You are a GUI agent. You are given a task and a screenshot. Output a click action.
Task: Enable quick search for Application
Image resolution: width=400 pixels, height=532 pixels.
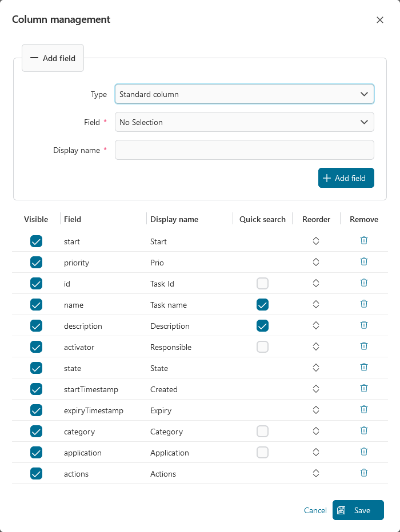click(x=262, y=452)
